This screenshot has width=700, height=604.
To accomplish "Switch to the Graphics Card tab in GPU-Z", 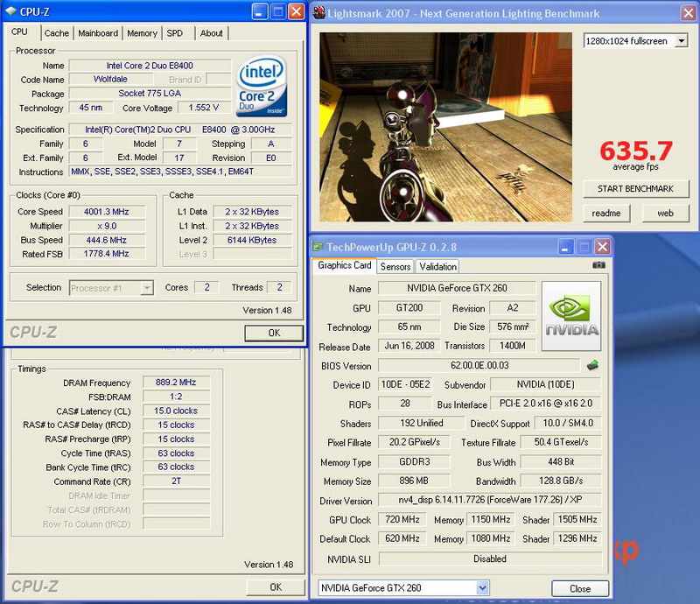I will point(344,265).
